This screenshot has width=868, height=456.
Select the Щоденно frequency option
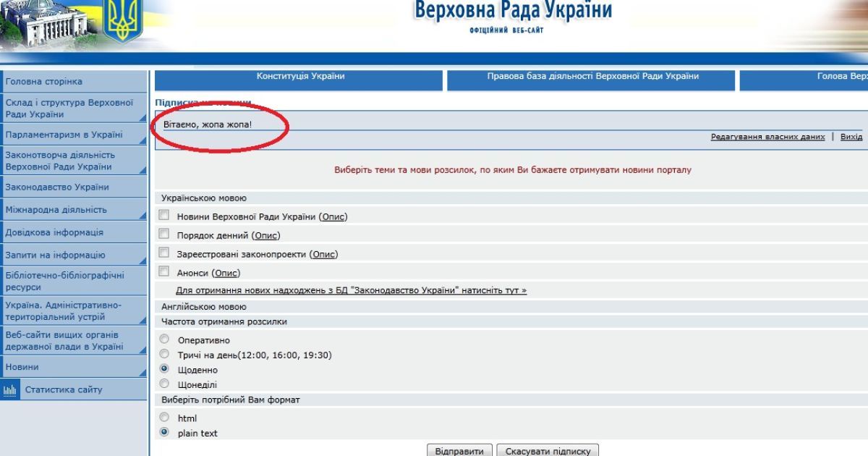click(164, 368)
